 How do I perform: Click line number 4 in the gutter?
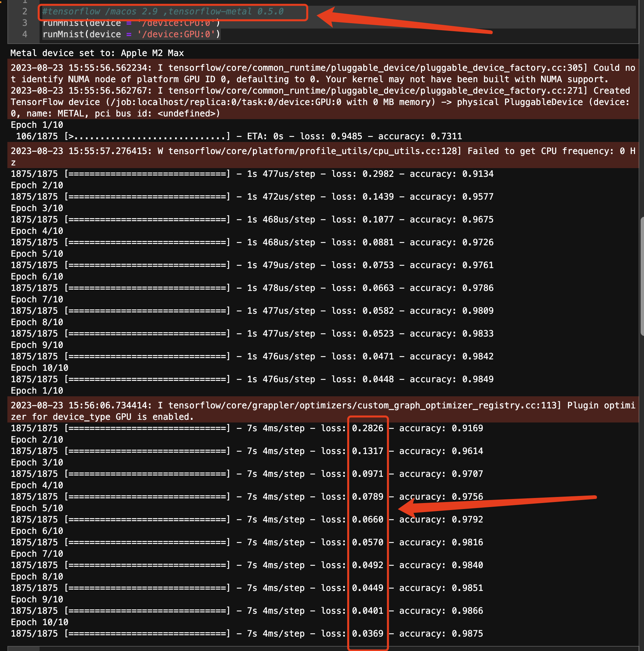point(24,34)
